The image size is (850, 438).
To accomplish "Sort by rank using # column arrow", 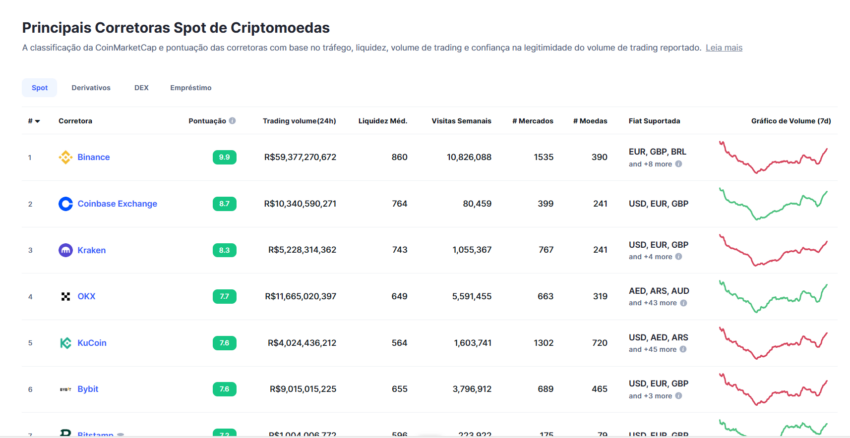I will pyautogui.click(x=37, y=121).
